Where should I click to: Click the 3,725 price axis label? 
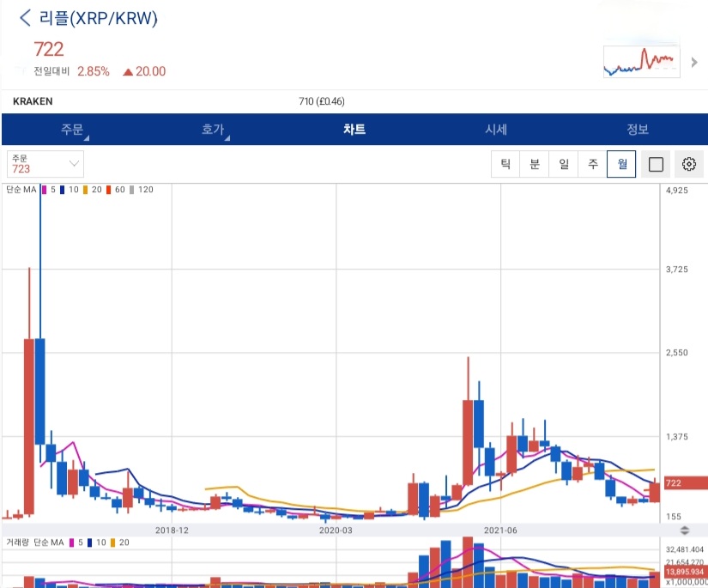677,270
